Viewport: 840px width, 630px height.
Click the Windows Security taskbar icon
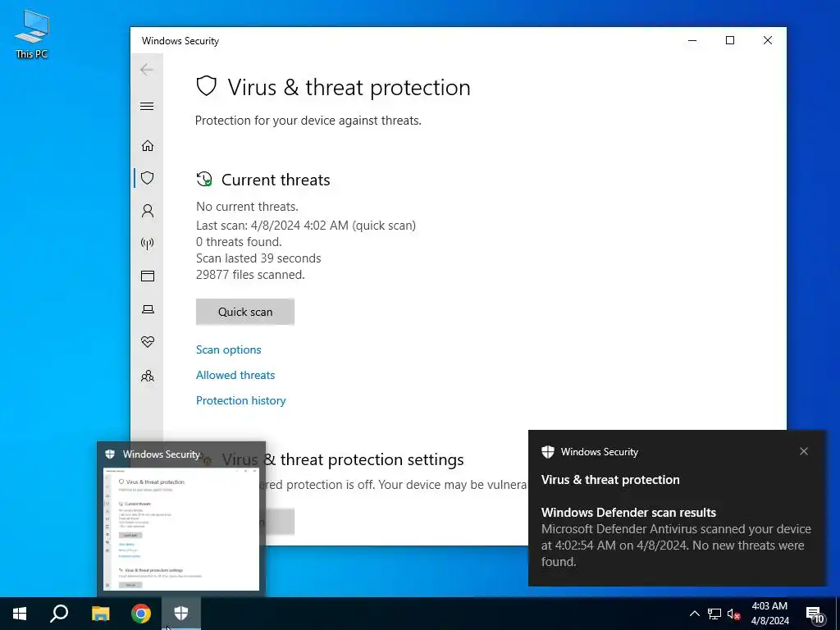tap(181, 614)
